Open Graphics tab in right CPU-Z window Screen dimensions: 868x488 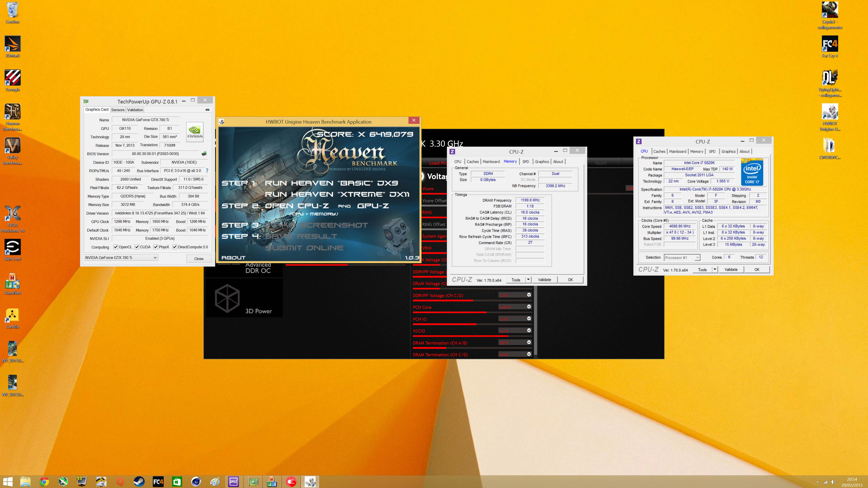pos(728,152)
